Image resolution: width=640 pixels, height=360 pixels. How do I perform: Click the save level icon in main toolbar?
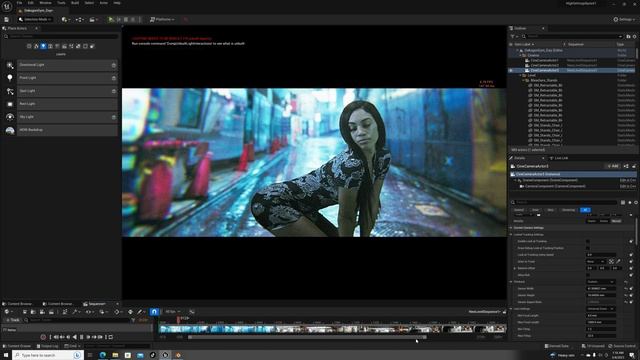click(7, 19)
